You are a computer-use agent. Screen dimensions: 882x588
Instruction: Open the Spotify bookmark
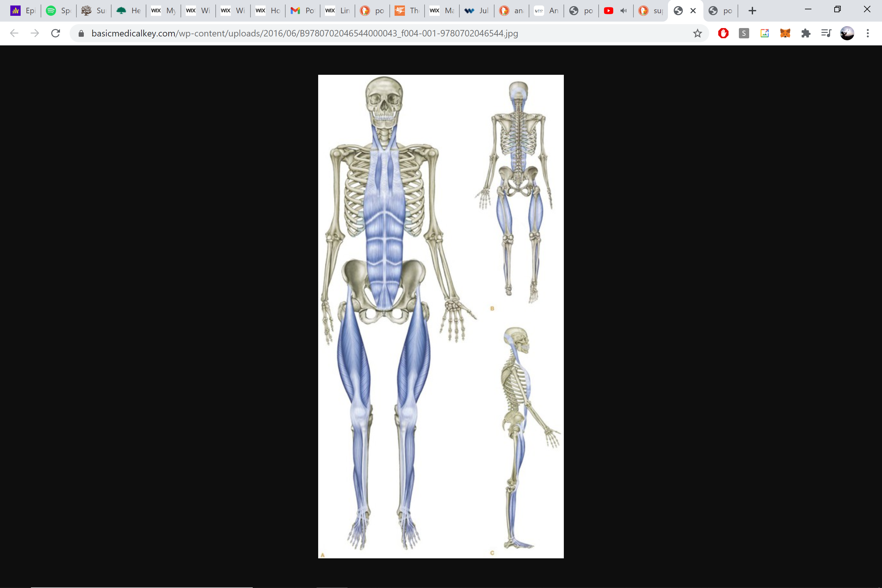(58, 11)
